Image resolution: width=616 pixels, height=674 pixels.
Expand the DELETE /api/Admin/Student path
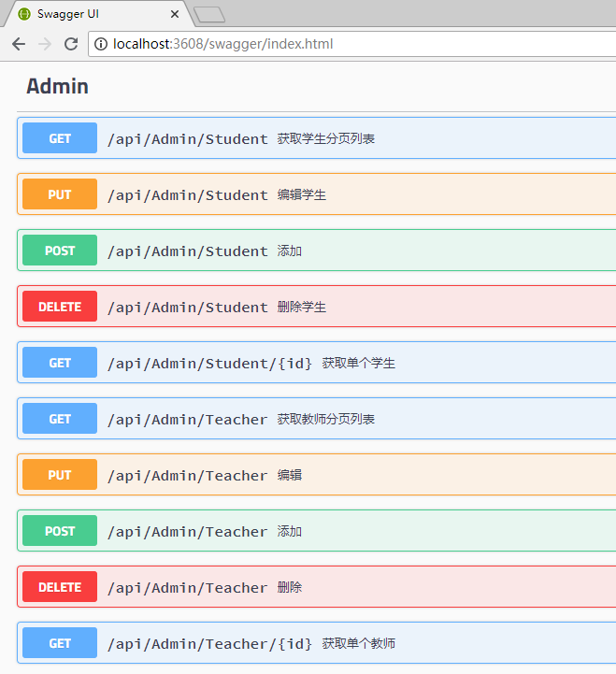tap(188, 308)
